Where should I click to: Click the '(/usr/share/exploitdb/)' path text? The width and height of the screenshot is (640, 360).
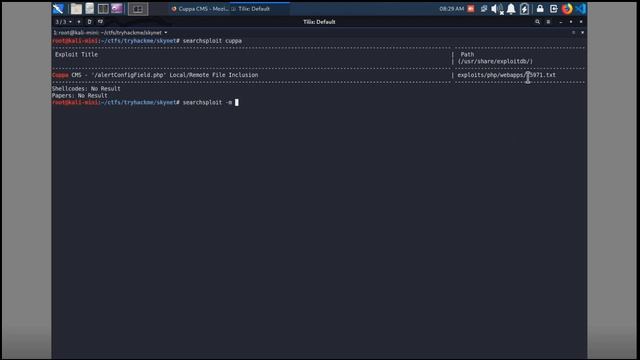click(x=495, y=61)
